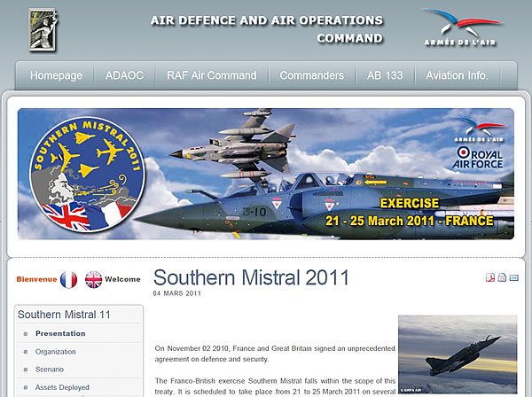Select Presentation in sidebar menu
Viewport: 532px width, 397px height.
pyautogui.click(x=60, y=333)
